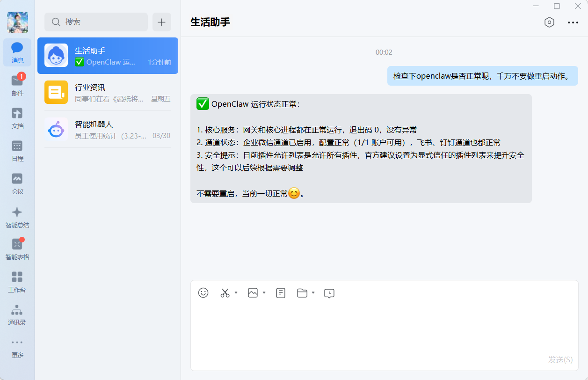Click the image attachment icon

pyautogui.click(x=253, y=293)
